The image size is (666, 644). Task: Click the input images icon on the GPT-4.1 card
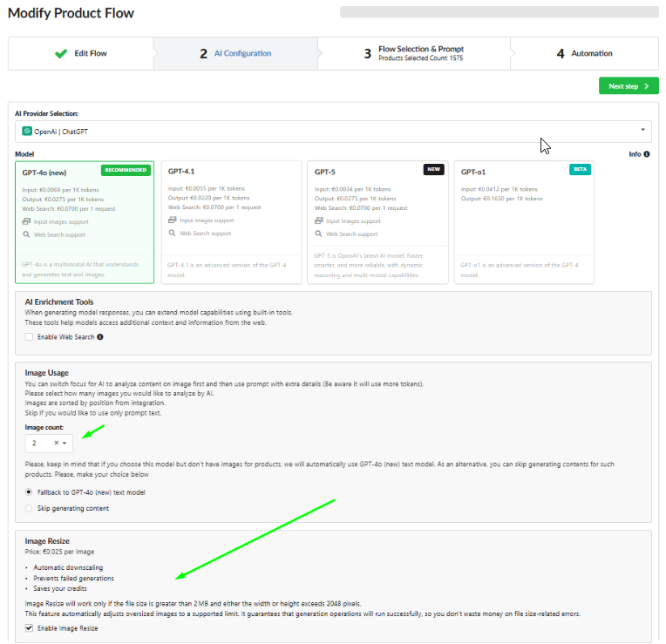[172, 220]
